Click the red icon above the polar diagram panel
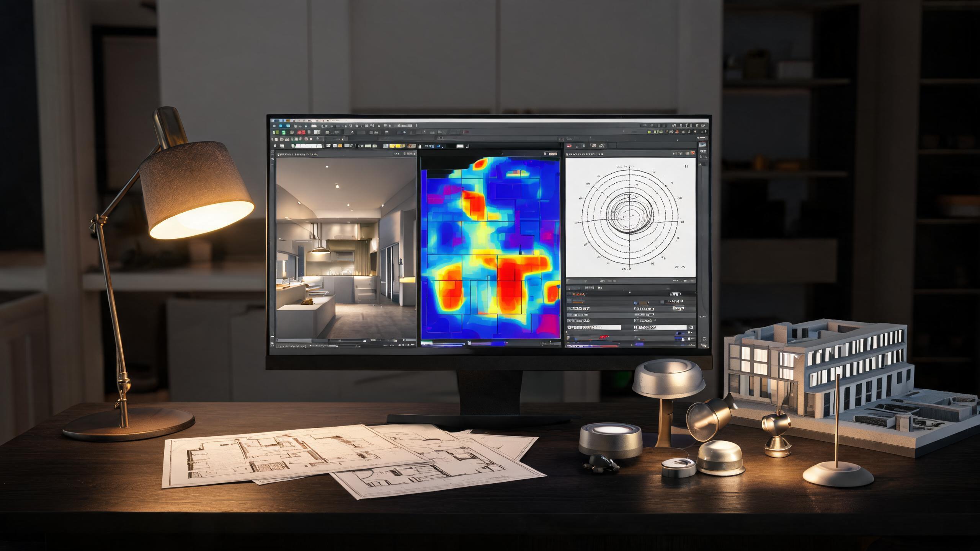980x551 pixels. click(569, 146)
